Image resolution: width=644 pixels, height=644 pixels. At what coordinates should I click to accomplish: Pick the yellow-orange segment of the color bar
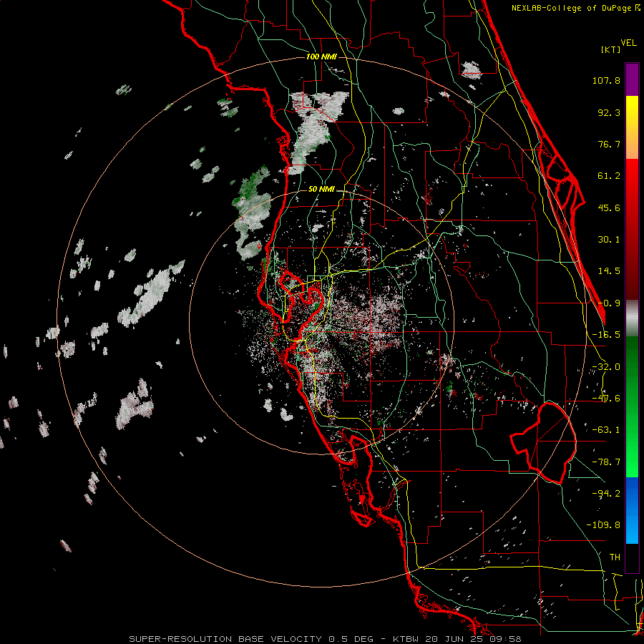pyautogui.click(x=632, y=127)
